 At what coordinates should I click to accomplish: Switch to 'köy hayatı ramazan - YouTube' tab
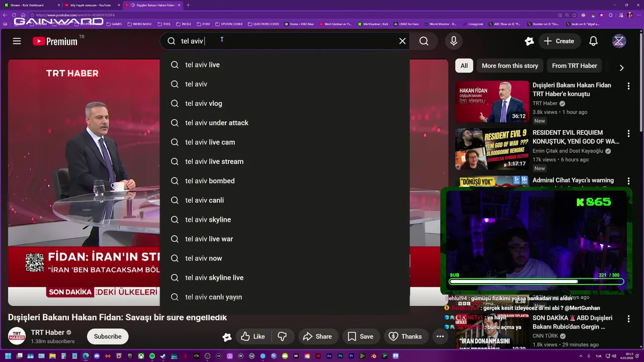[91, 5]
